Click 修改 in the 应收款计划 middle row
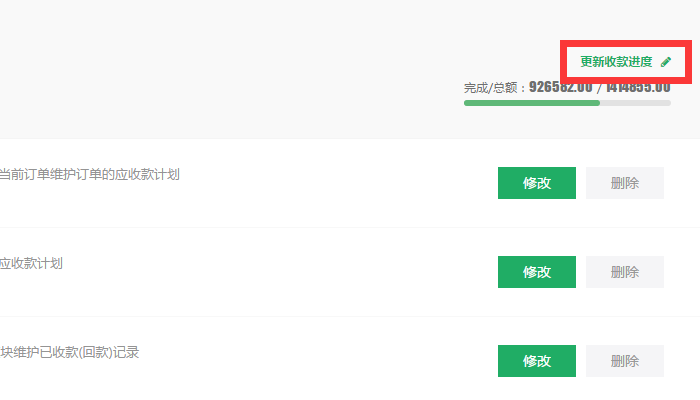Screen dimensions: 700x400 pyautogui.click(x=537, y=272)
